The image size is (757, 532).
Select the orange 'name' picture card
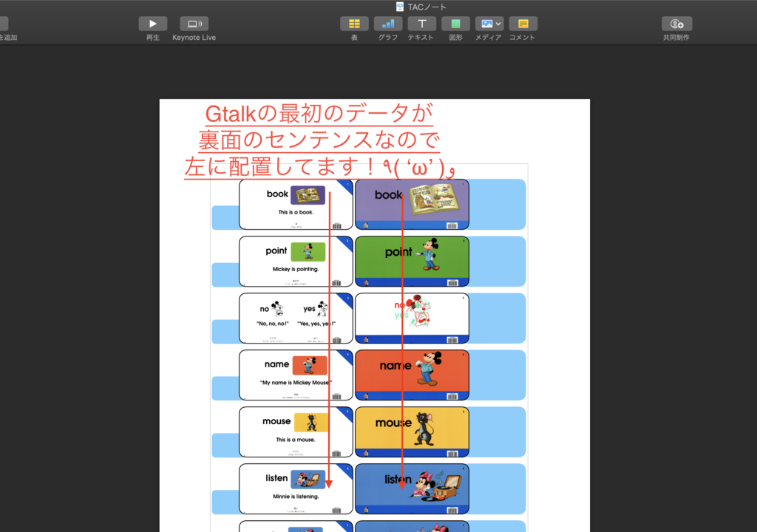coord(412,375)
